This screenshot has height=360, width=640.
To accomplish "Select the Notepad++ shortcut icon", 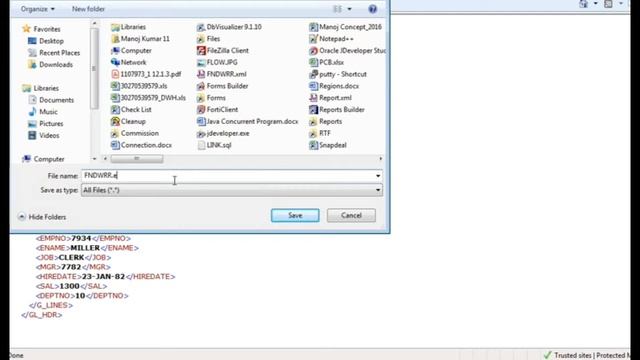I will coord(313,39).
